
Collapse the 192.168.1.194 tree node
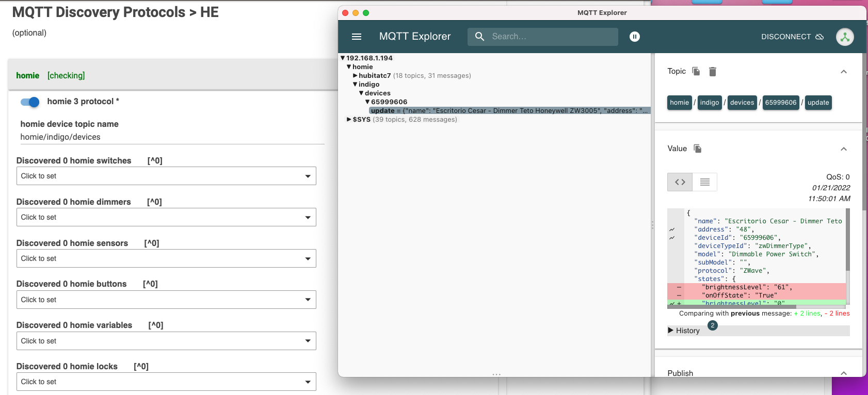(343, 58)
